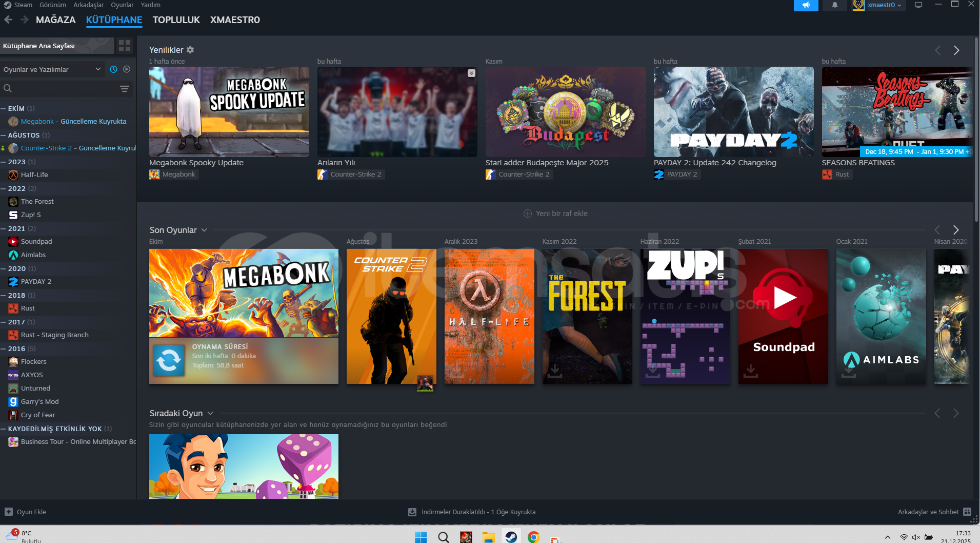Open the Son Oyunlar shelf dropdown
Viewport: 980px width, 543px height.
(x=204, y=230)
